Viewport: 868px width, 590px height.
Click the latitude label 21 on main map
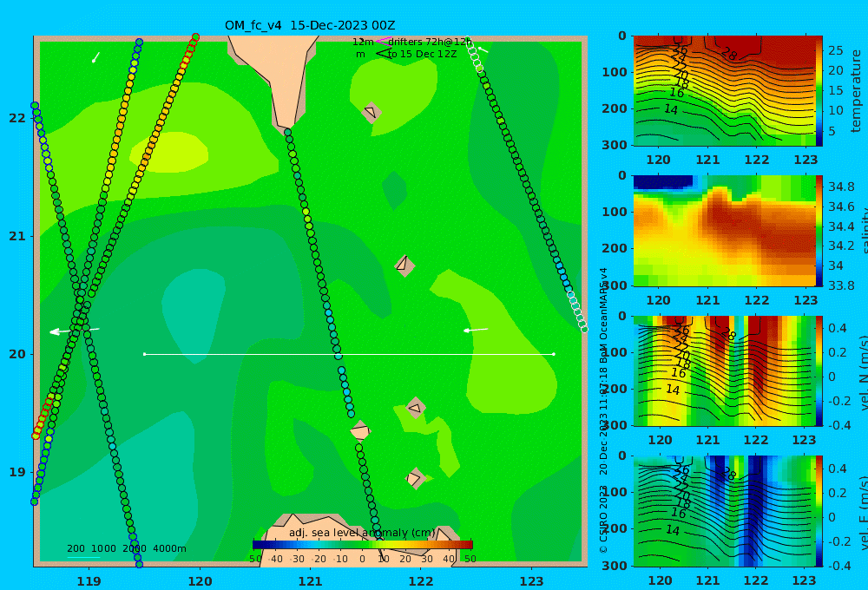(x=17, y=236)
